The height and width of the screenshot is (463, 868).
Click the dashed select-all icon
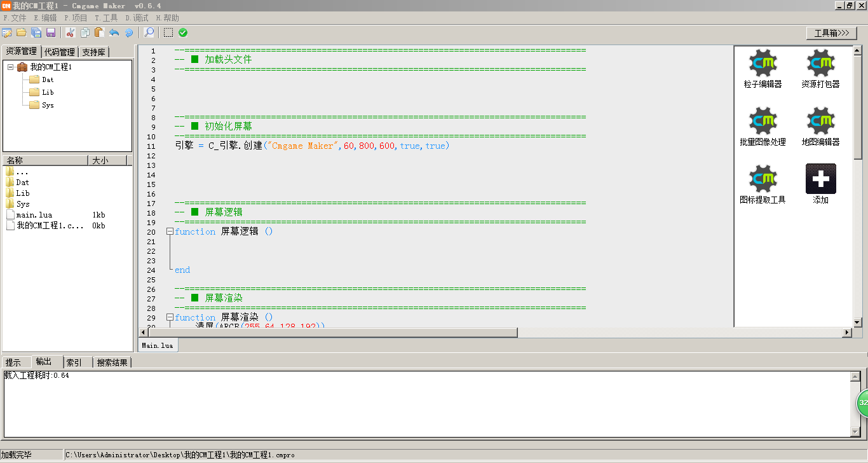pos(168,32)
